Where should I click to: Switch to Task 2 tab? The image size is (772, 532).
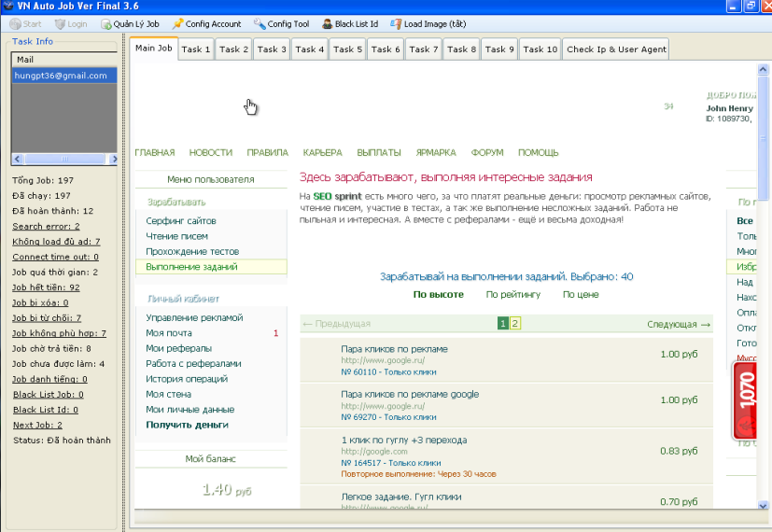pyautogui.click(x=234, y=49)
